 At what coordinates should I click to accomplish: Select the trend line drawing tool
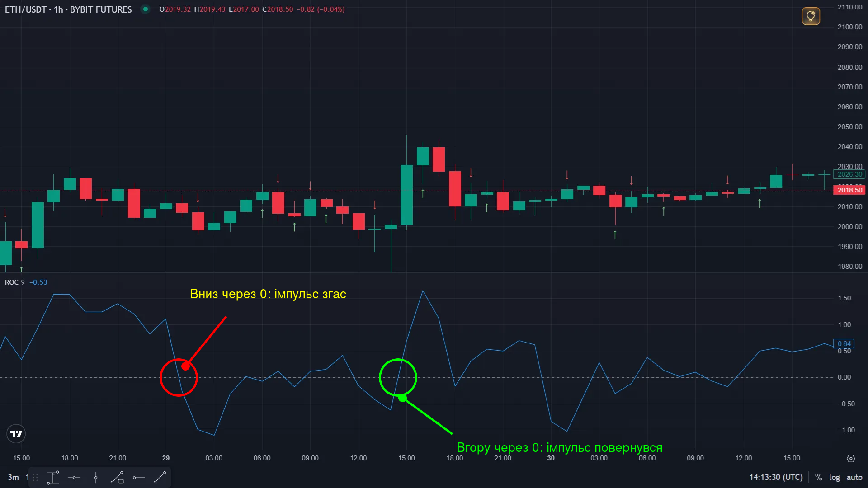point(160,478)
